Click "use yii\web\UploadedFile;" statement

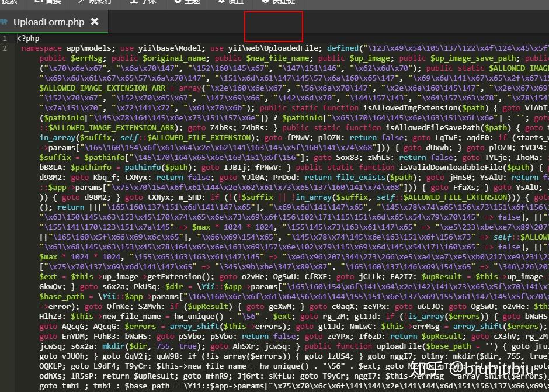(x=266, y=48)
